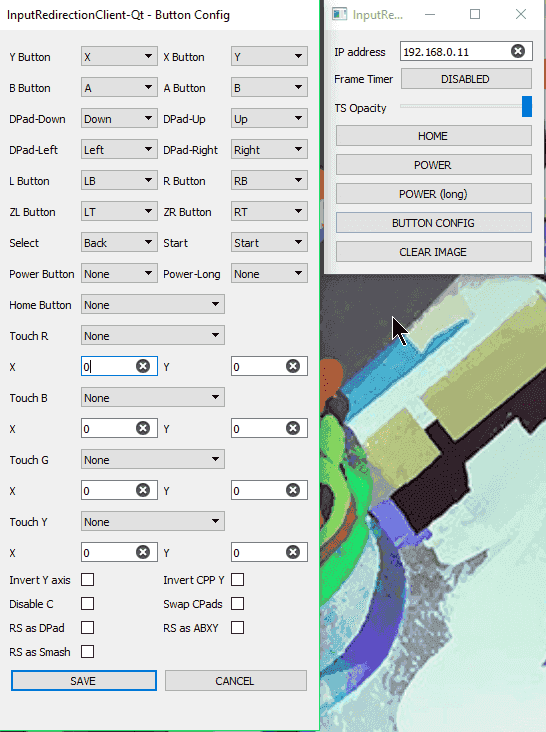Image resolution: width=546 pixels, height=732 pixels.
Task: Clear the Touch G Y coordinate field
Action: (x=293, y=490)
